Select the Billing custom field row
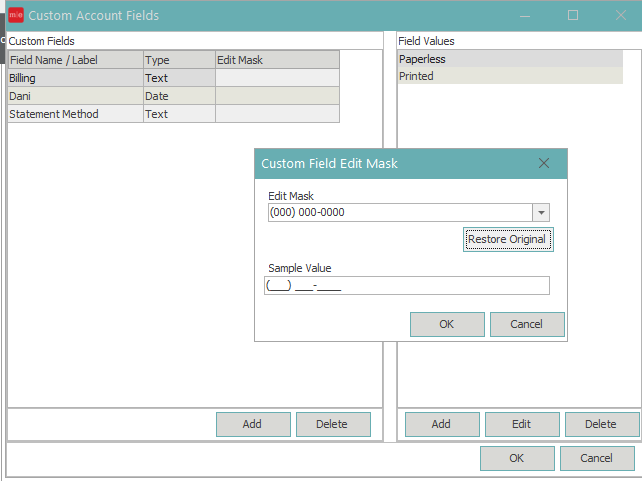The width and height of the screenshot is (642, 481). 75,77
